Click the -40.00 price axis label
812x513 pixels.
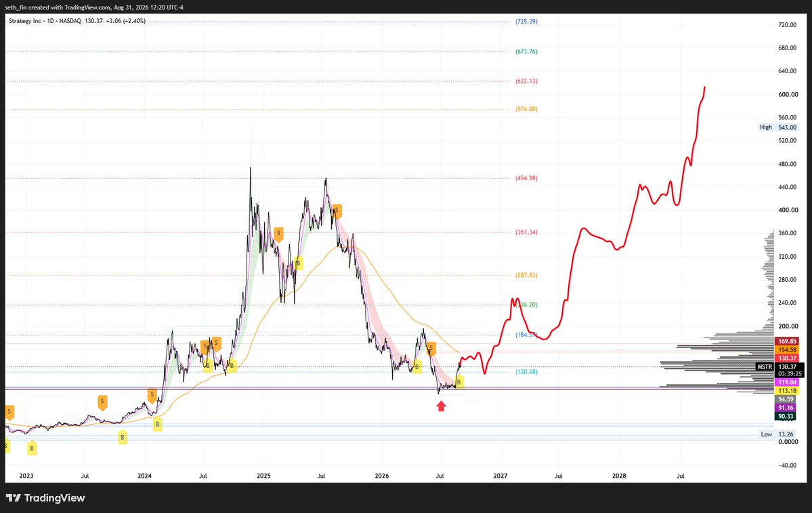[x=787, y=466]
